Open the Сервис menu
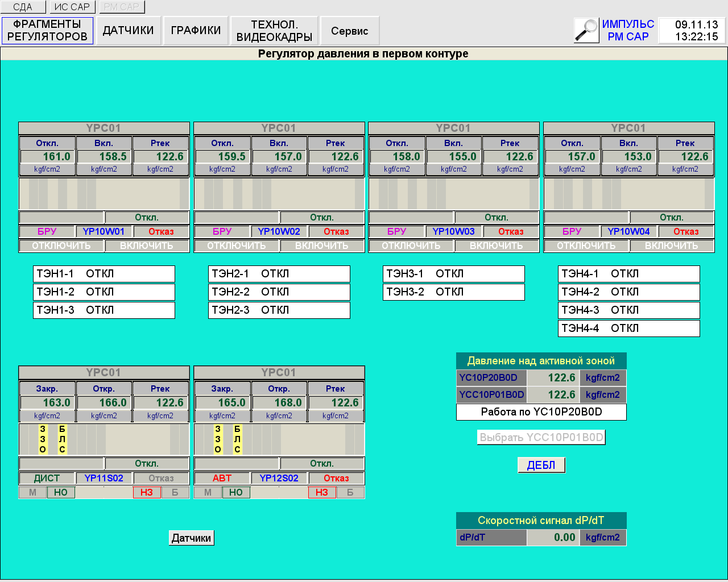The image size is (728, 582). pos(349,31)
